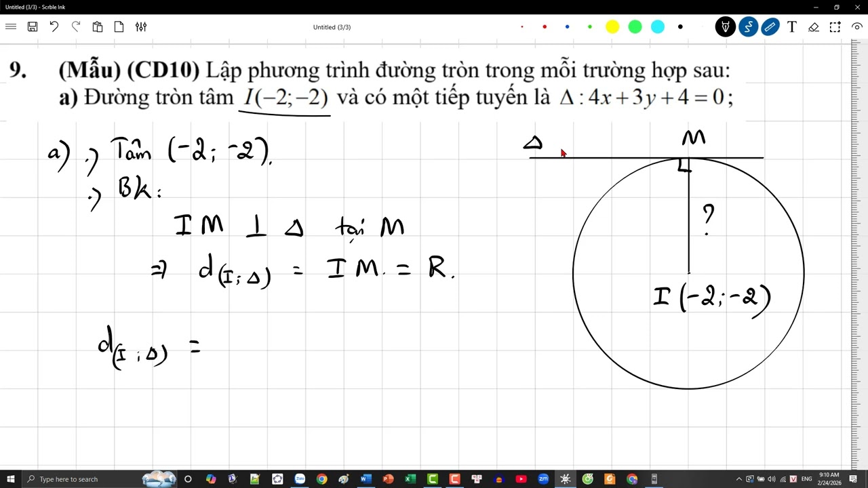
Task: Select the bright green highlighter color
Action: click(x=635, y=27)
